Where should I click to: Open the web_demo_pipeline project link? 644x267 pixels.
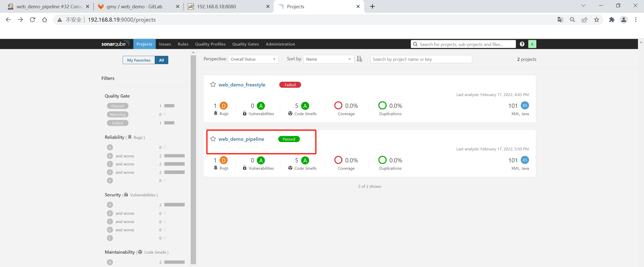click(241, 139)
